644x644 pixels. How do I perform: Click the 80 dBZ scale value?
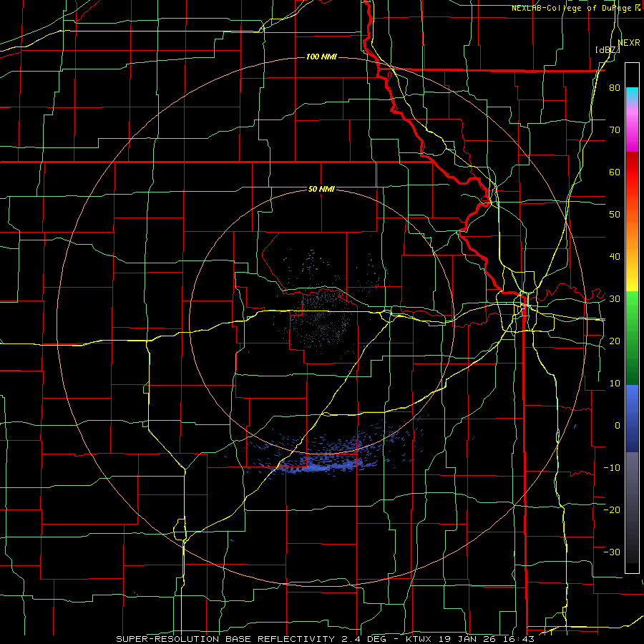tap(615, 88)
